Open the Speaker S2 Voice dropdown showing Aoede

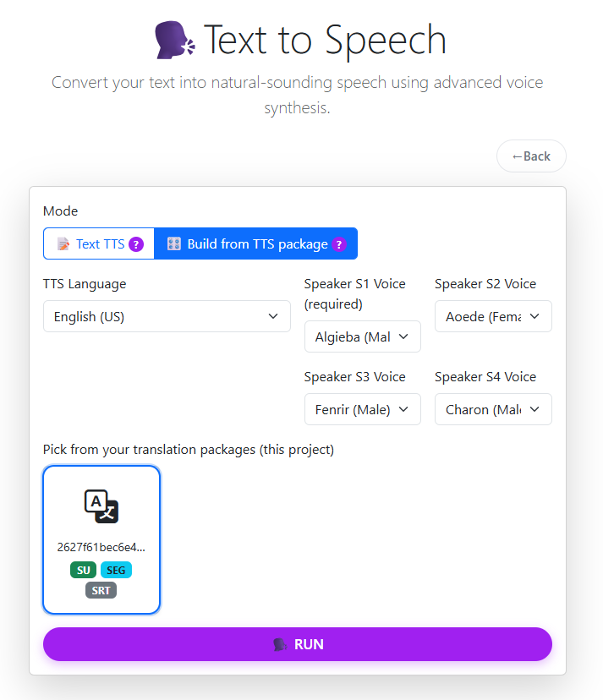(493, 316)
